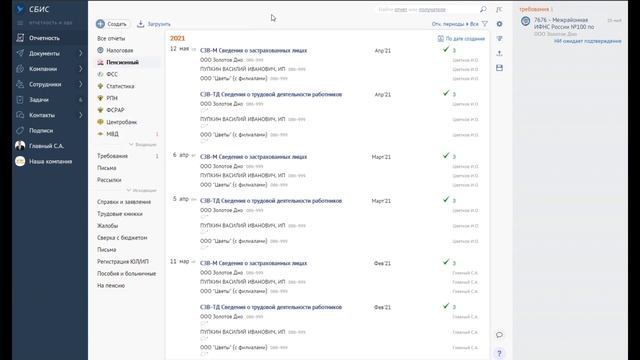Open На пенсию section
Image resolution: width=640 pixels, height=360 pixels.
[x=111, y=286]
